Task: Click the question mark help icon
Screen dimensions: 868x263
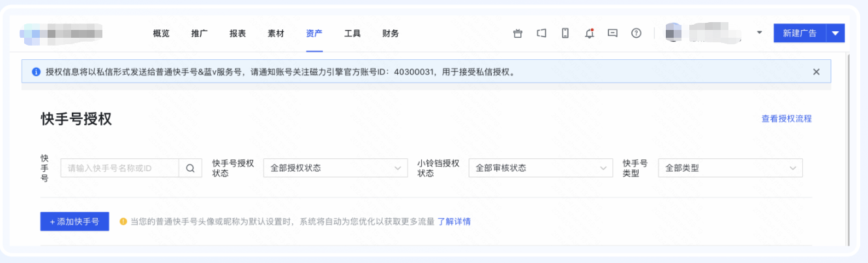Action: pos(636,33)
